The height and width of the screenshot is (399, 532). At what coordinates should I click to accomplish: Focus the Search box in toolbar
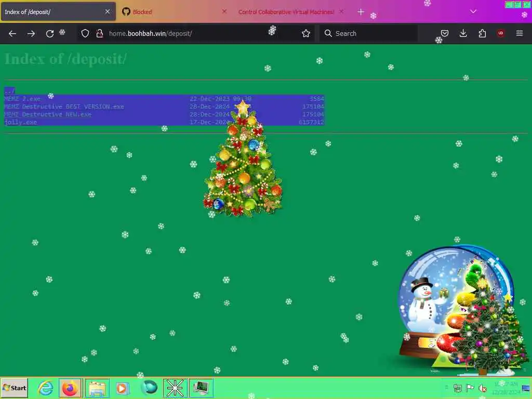tap(368, 33)
